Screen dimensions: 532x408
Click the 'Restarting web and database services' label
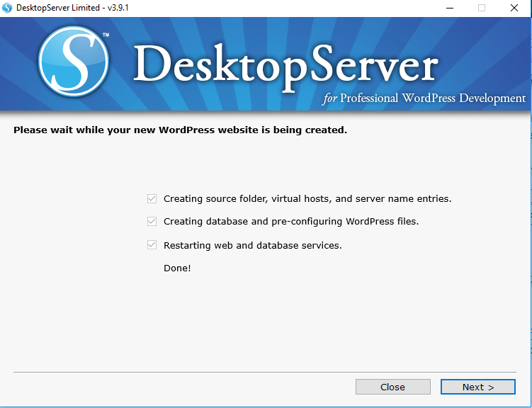click(252, 246)
